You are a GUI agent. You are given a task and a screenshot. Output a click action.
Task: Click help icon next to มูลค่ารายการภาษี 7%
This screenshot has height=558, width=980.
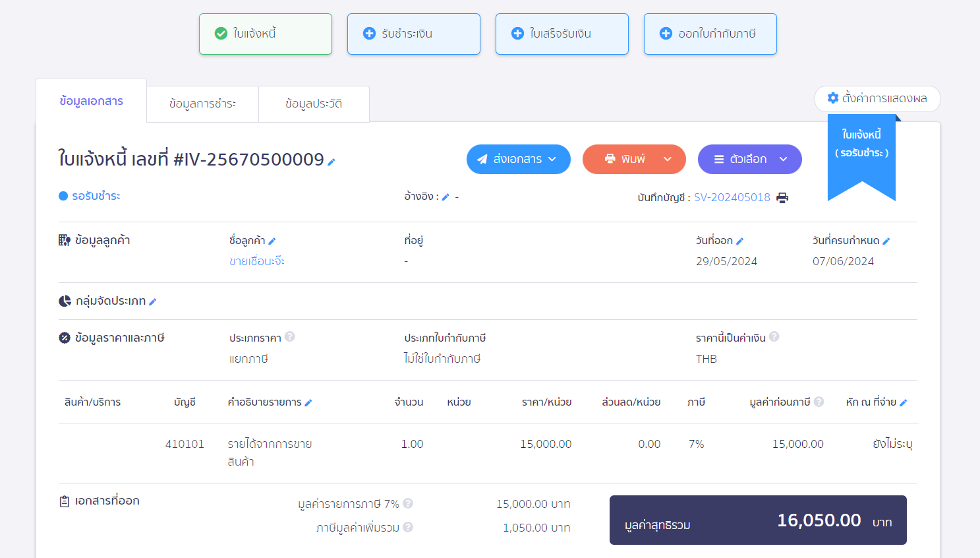(408, 503)
